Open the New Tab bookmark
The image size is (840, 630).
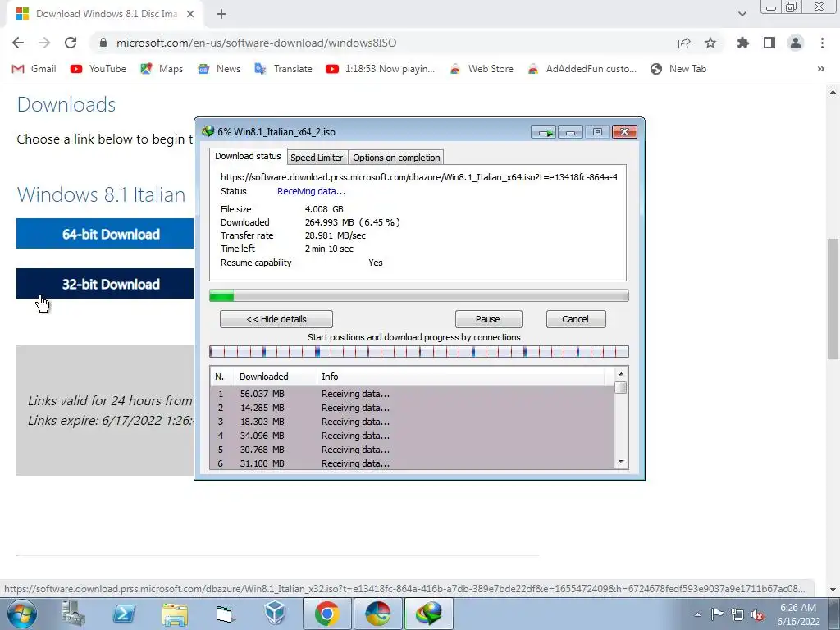tap(678, 69)
